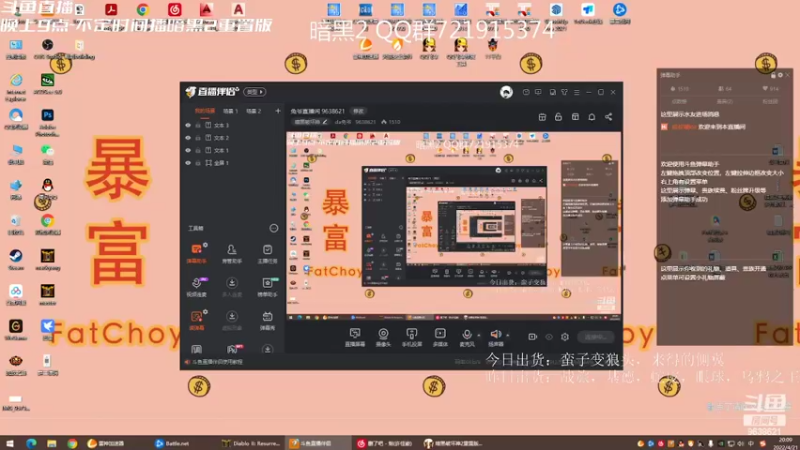Screen dimensions: 800x450
Task: Hide the 文本 3 layer
Action: (x=188, y=126)
